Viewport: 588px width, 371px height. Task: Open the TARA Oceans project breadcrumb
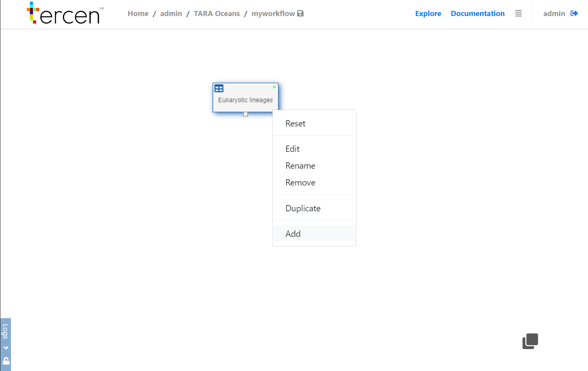pos(217,14)
